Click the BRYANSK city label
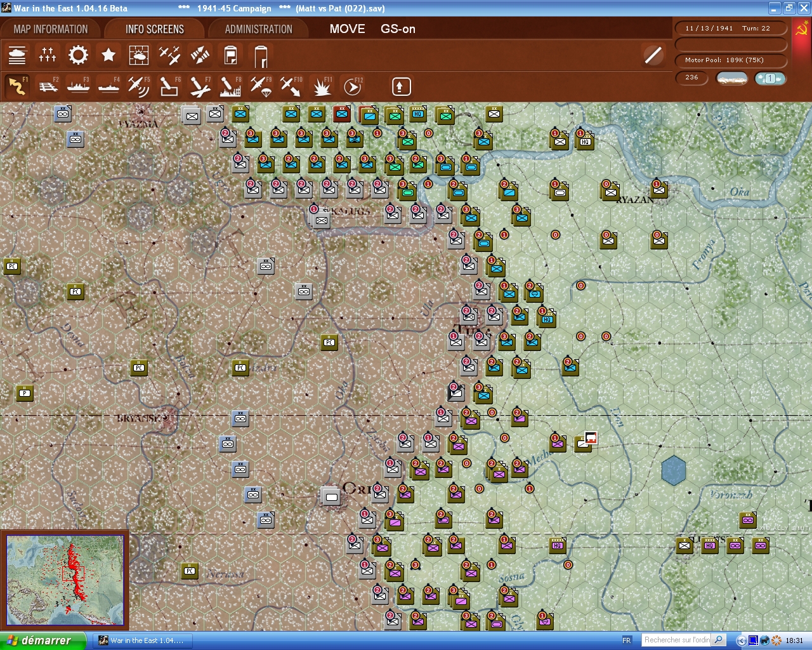This screenshot has width=812, height=650. [x=139, y=418]
